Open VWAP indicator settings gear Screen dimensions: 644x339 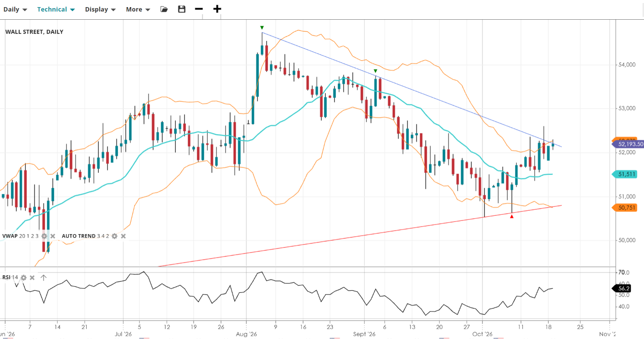coord(44,236)
